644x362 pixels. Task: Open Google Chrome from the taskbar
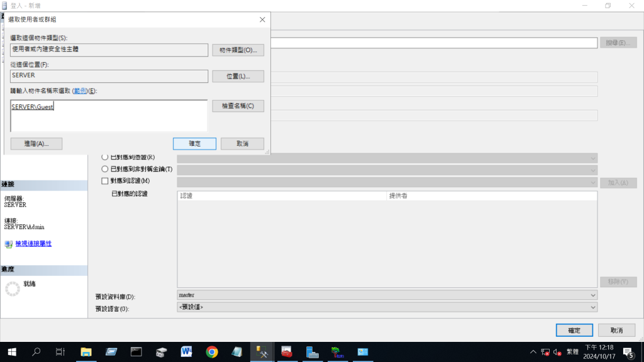point(212,352)
